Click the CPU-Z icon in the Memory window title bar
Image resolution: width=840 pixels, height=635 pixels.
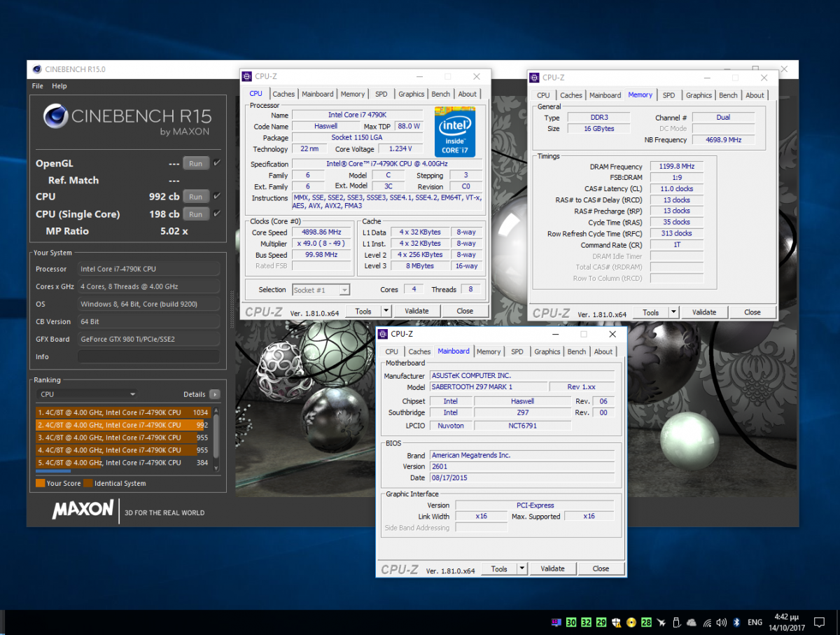click(x=534, y=78)
